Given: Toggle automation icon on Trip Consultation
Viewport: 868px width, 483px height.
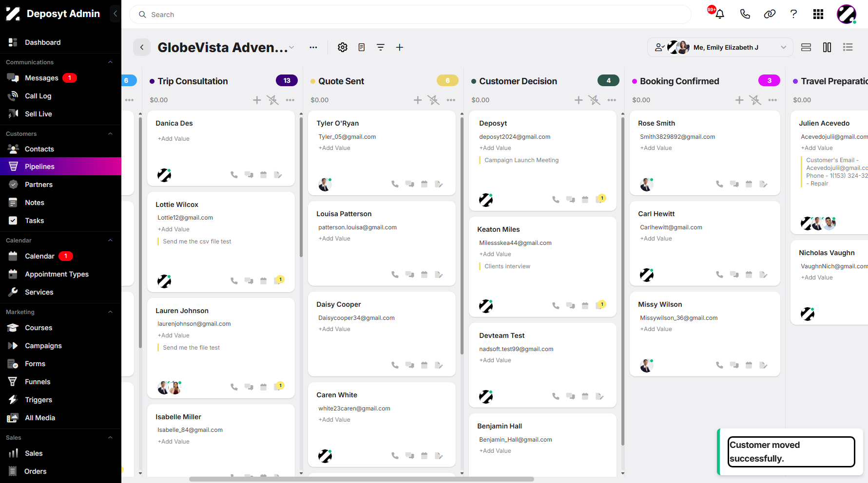Looking at the screenshot, I should tap(273, 100).
